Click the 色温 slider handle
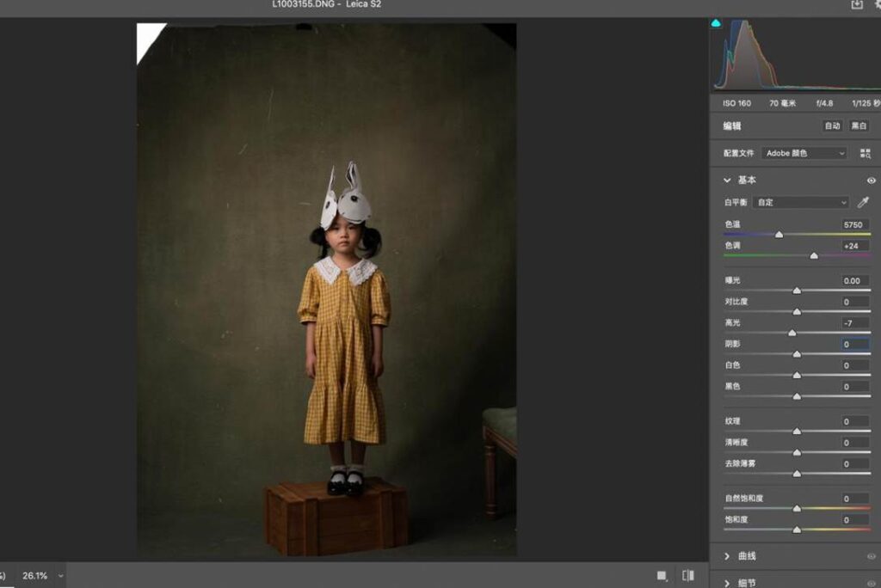Viewport: 881px width, 588px height. (779, 234)
